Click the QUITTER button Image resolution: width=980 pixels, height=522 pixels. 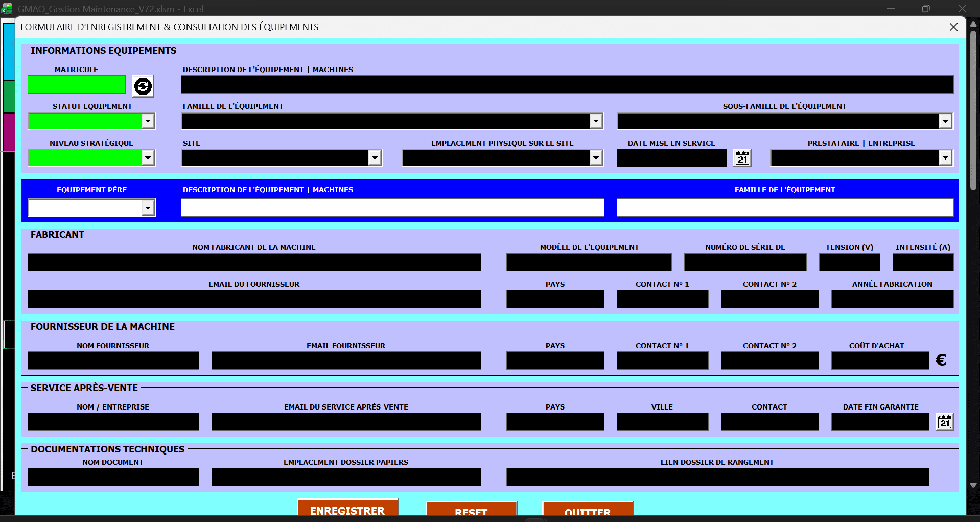(588, 510)
